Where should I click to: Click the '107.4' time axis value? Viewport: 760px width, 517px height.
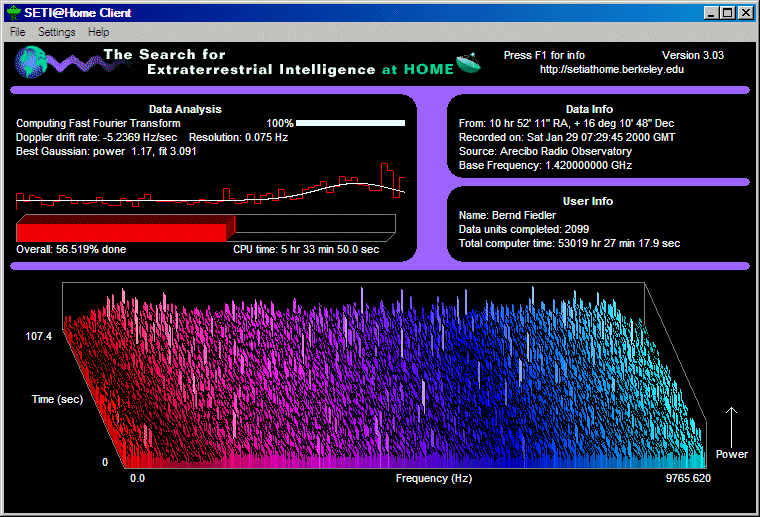click(x=38, y=336)
